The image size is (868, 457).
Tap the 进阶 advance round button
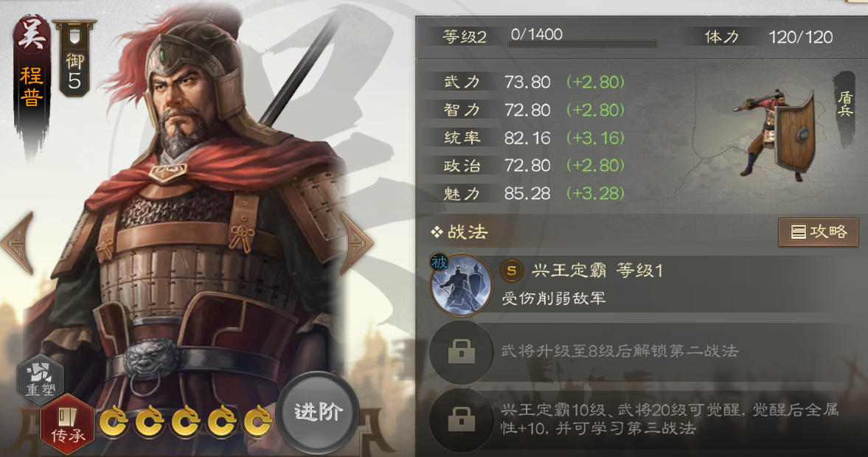(318, 413)
